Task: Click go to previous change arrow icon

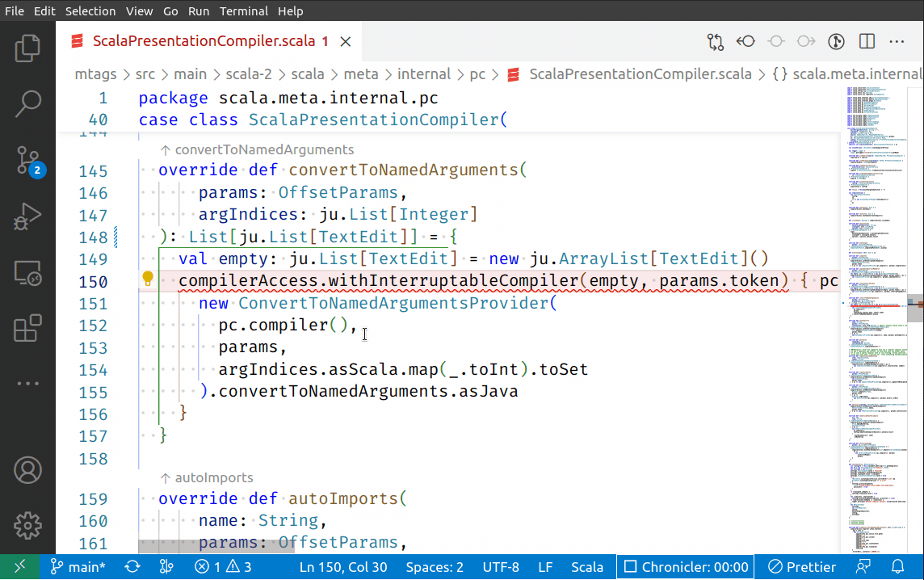Action: pyautogui.click(x=745, y=41)
